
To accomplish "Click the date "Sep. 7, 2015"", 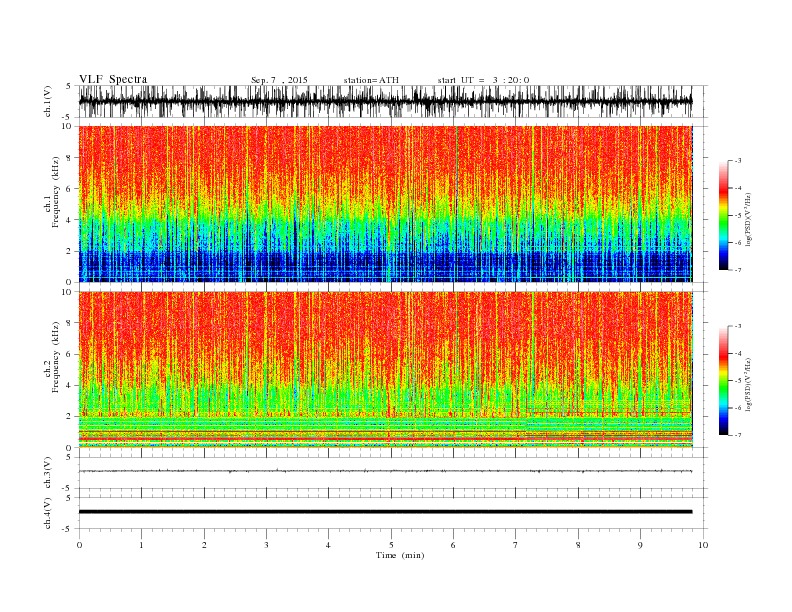I will coord(279,80).
